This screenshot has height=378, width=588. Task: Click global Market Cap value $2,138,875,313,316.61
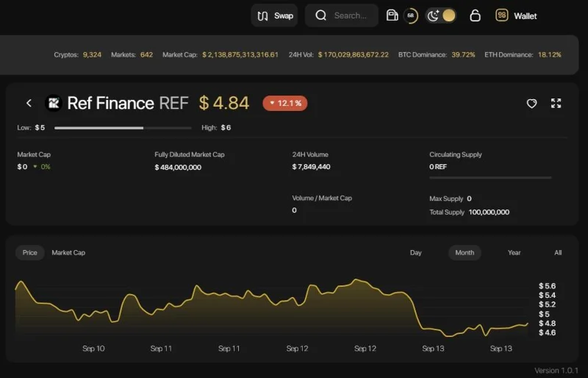(x=240, y=55)
